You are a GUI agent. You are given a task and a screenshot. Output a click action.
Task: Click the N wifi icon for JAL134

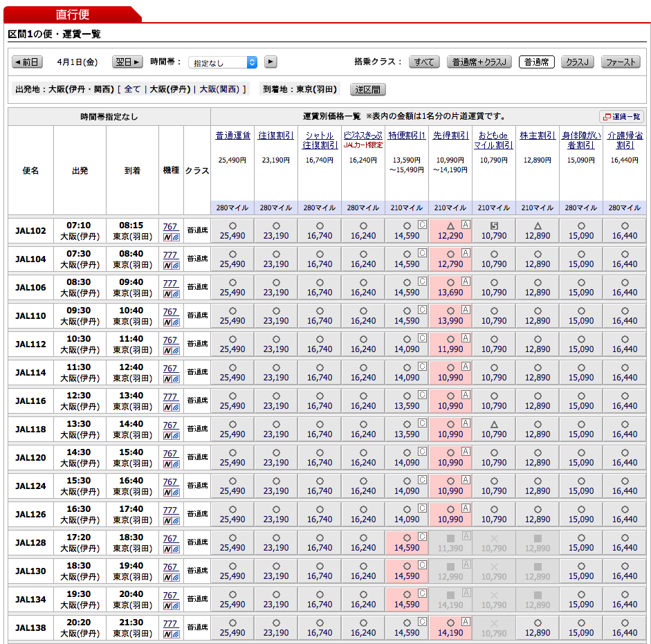coord(171,606)
